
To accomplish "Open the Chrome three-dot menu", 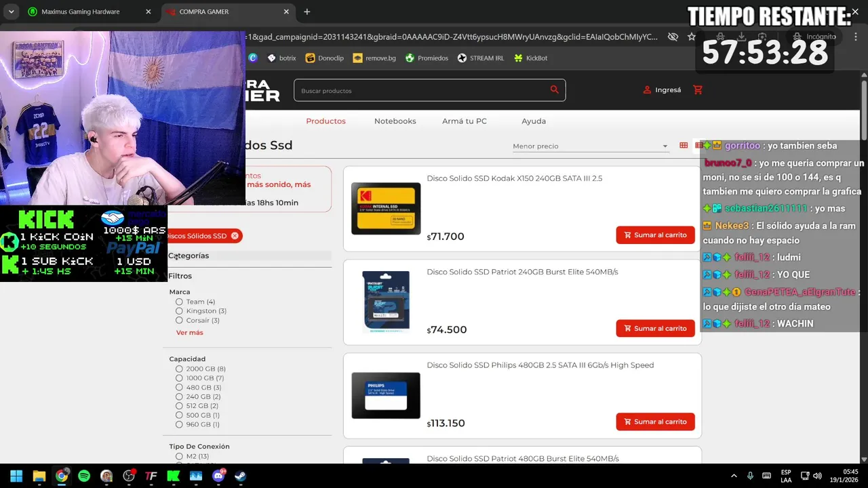I will [855, 37].
